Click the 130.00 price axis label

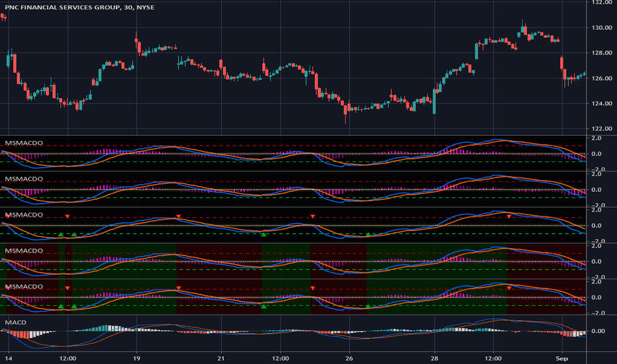click(x=602, y=28)
